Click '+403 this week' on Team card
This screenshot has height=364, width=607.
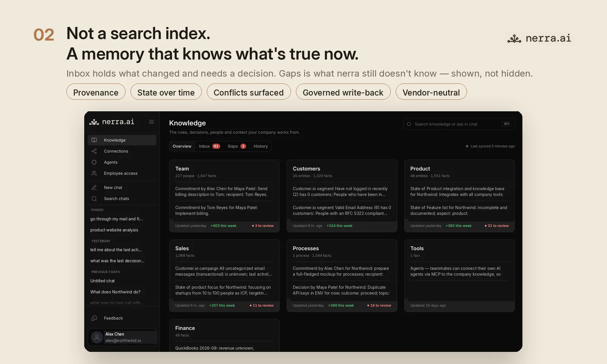(x=223, y=226)
